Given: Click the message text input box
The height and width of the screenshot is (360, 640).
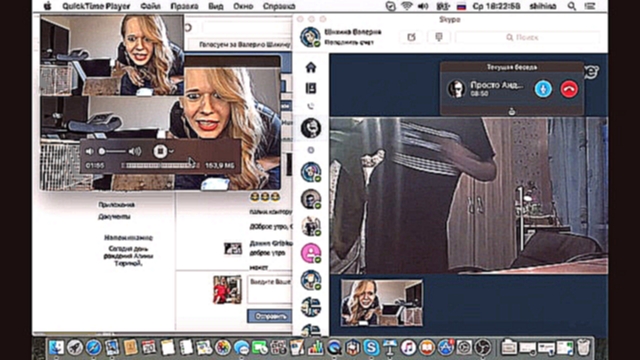Looking at the screenshot, I should [269, 289].
